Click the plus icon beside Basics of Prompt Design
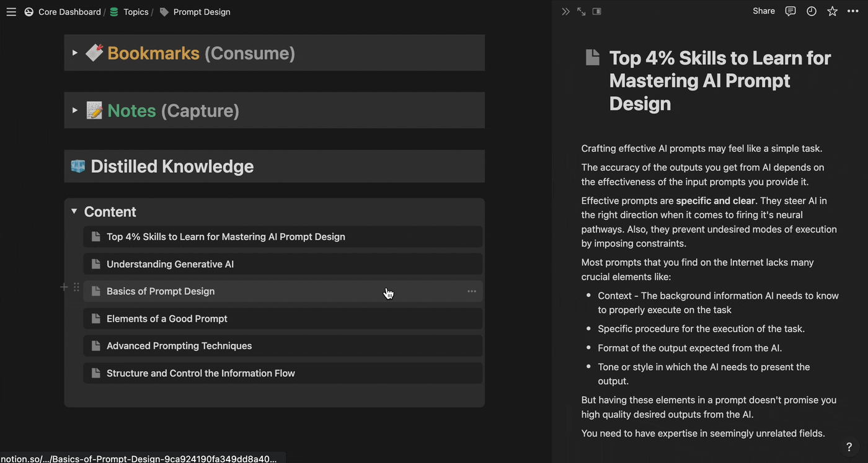Screen dimensions: 868x463 (63, 287)
